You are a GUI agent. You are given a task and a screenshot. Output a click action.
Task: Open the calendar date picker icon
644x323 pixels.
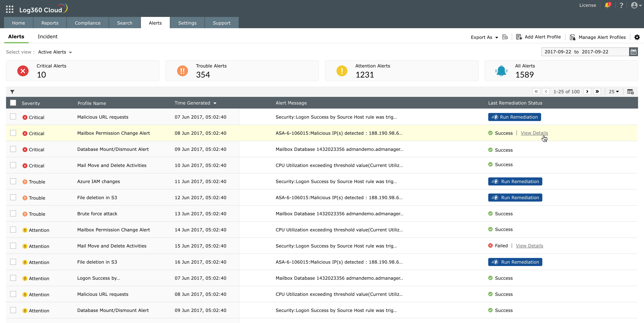pyautogui.click(x=633, y=52)
